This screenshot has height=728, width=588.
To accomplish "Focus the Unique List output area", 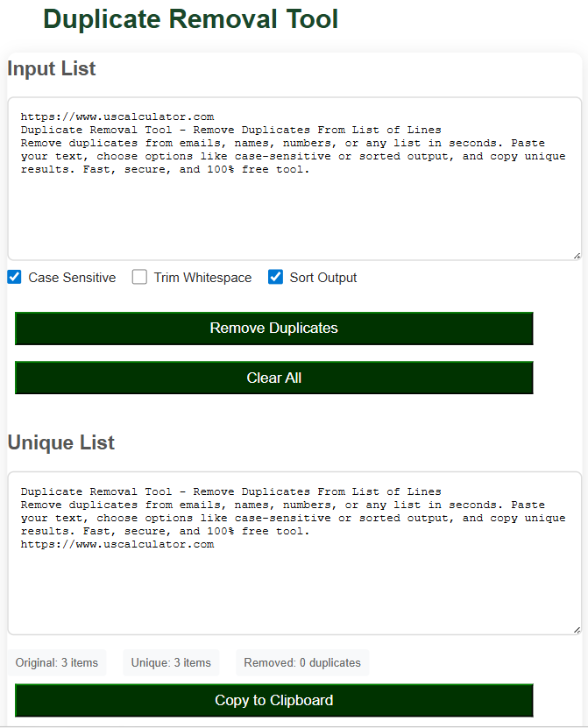I will tap(294, 554).
